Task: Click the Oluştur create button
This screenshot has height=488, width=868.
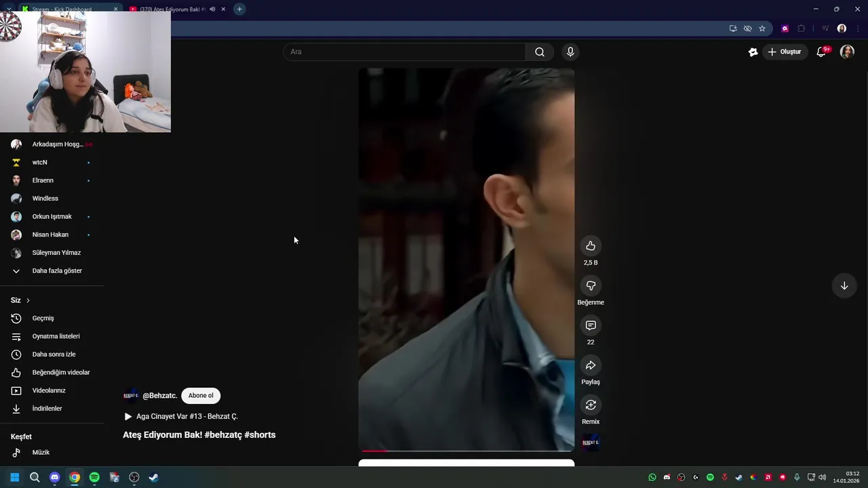Action: pyautogui.click(x=785, y=52)
